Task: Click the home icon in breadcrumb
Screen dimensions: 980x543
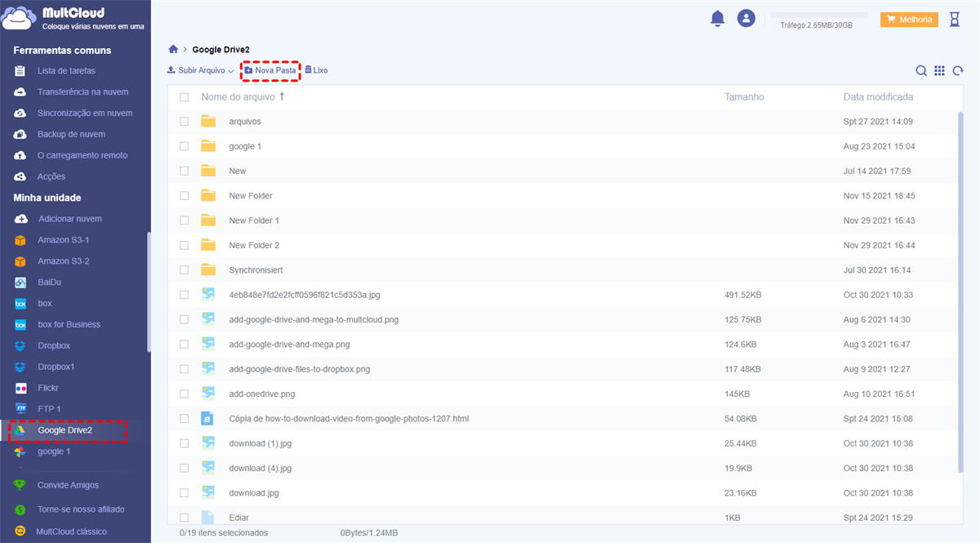Action: [x=173, y=50]
